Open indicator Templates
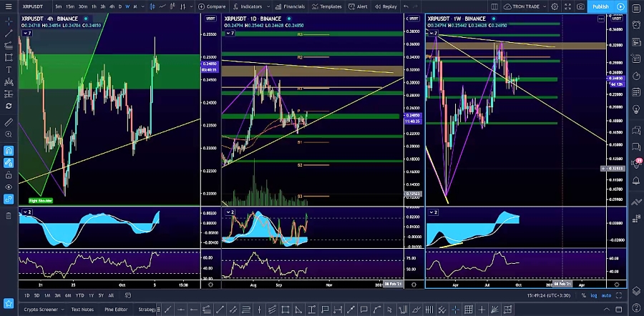The height and width of the screenshot is (316, 644). (327, 6)
